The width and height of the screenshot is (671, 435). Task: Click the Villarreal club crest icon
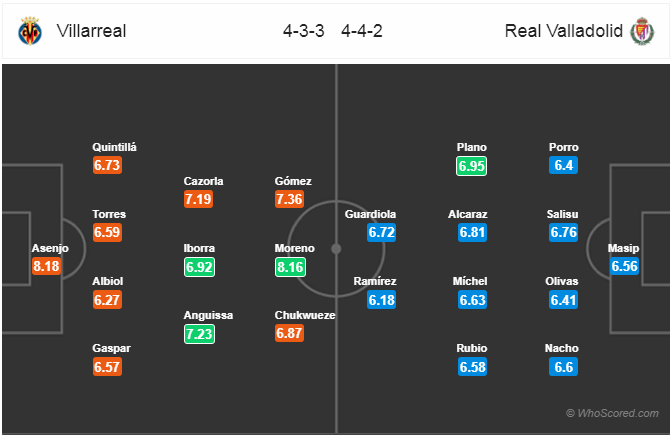[30, 31]
